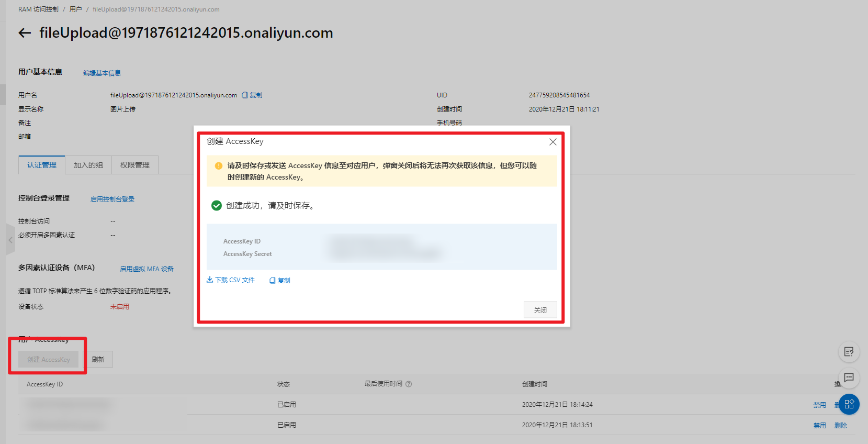The width and height of the screenshot is (868, 444).
Task: Delete the AccessKey created at 18:13:51
Action: [840, 425]
